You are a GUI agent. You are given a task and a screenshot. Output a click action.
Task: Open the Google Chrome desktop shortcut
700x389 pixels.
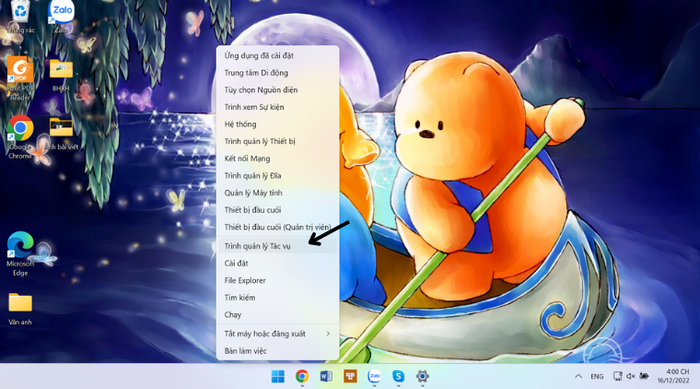pyautogui.click(x=20, y=137)
